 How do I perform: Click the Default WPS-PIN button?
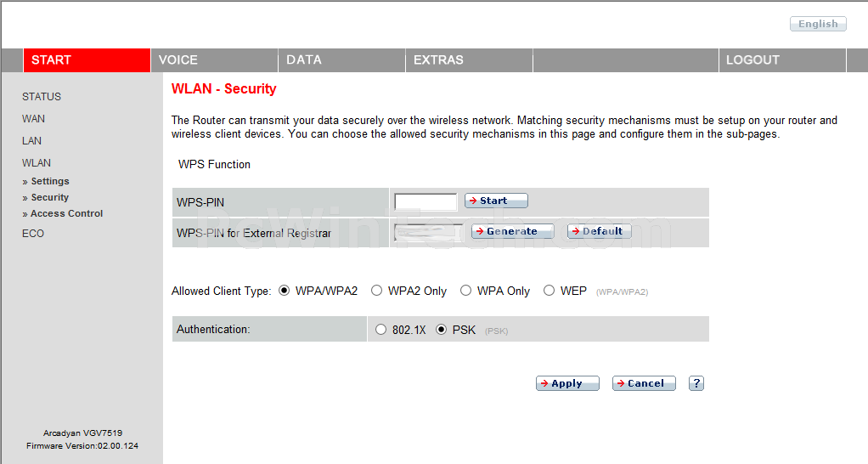(x=599, y=231)
